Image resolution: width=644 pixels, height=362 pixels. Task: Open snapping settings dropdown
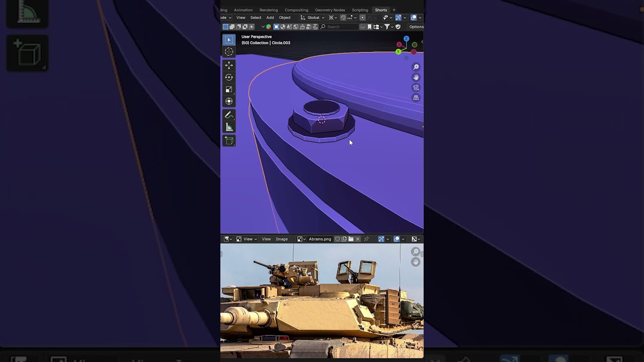pos(352,18)
